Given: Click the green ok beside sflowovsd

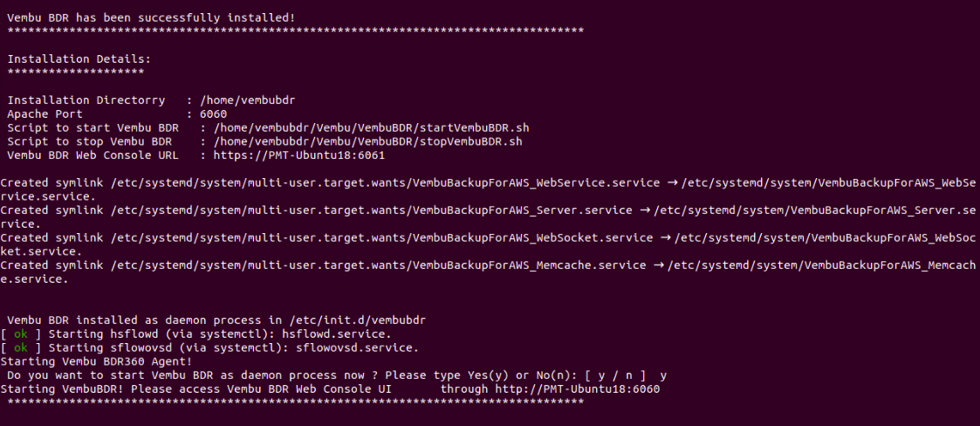Looking at the screenshot, I should pos(21,347).
